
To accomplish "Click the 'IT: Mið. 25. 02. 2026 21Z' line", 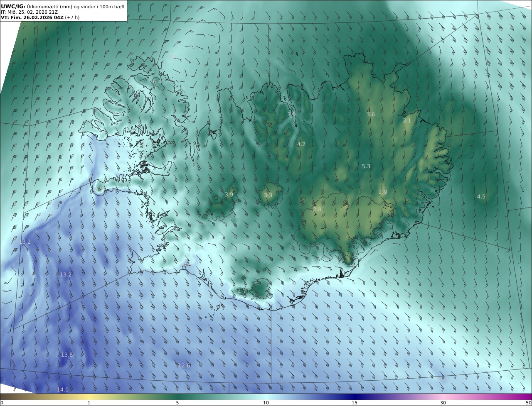I will (x=30, y=12).
